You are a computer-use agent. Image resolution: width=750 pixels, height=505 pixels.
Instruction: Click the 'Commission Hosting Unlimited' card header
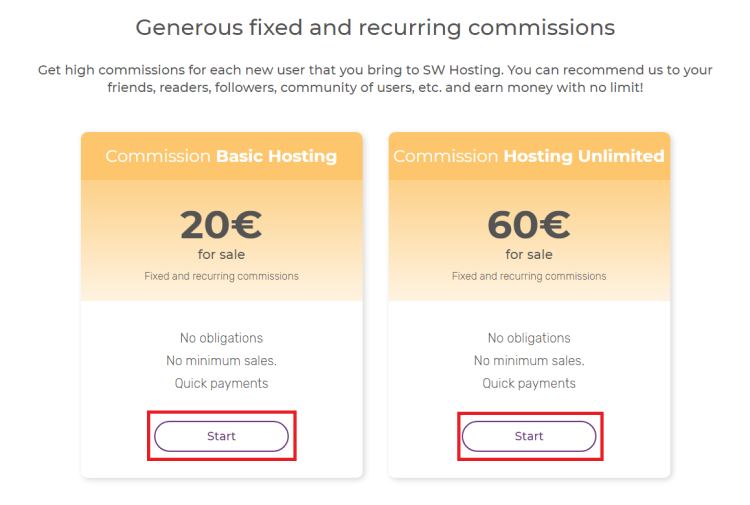click(x=529, y=156)
